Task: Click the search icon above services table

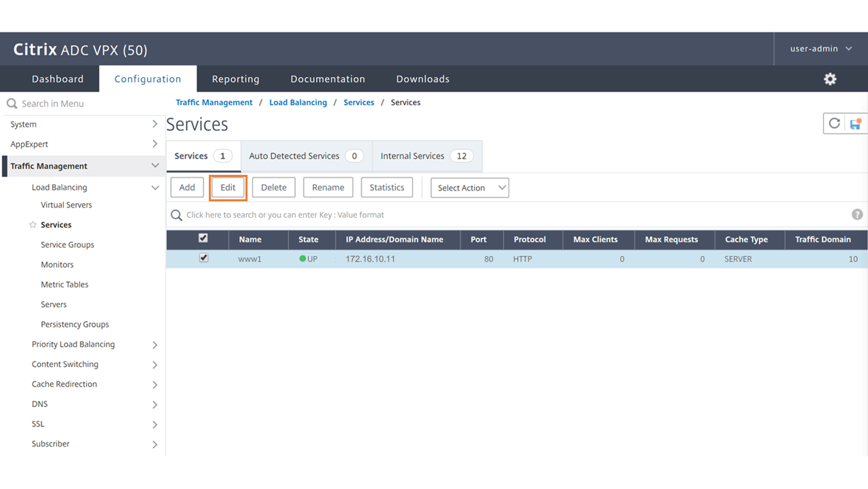Action: 176,215
